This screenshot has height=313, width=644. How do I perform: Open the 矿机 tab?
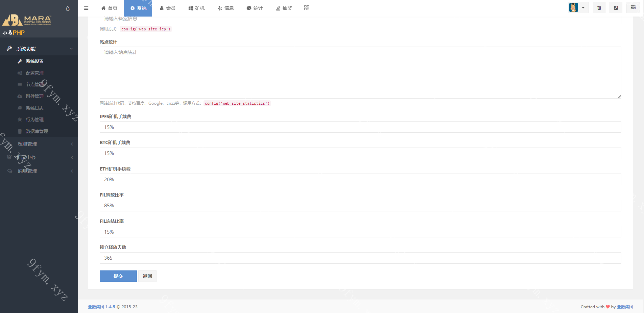coord(196,8)
